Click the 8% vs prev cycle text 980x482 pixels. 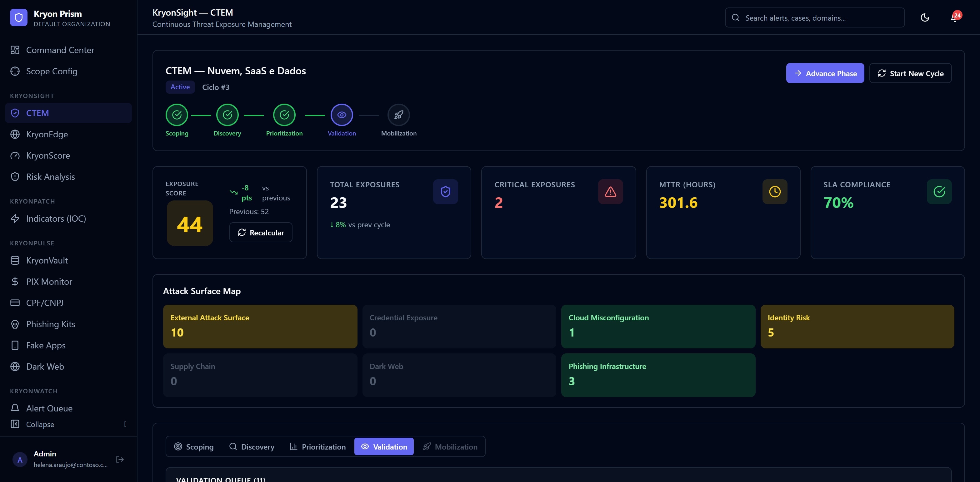click(x=360, y=225)
